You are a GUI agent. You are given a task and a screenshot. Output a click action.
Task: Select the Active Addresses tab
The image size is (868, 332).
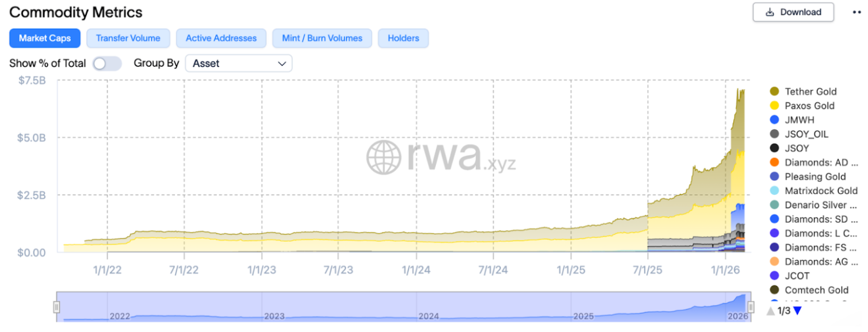[x=221, y=38]
